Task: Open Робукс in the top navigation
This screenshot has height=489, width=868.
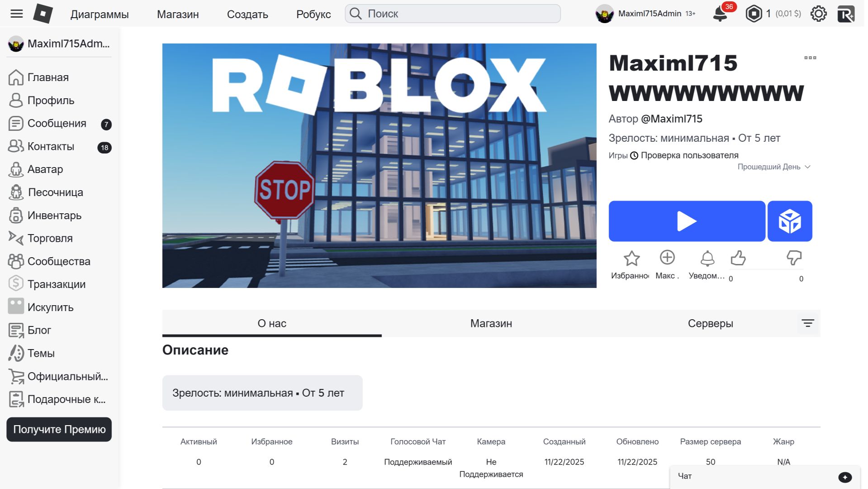Action: [313, 14]
